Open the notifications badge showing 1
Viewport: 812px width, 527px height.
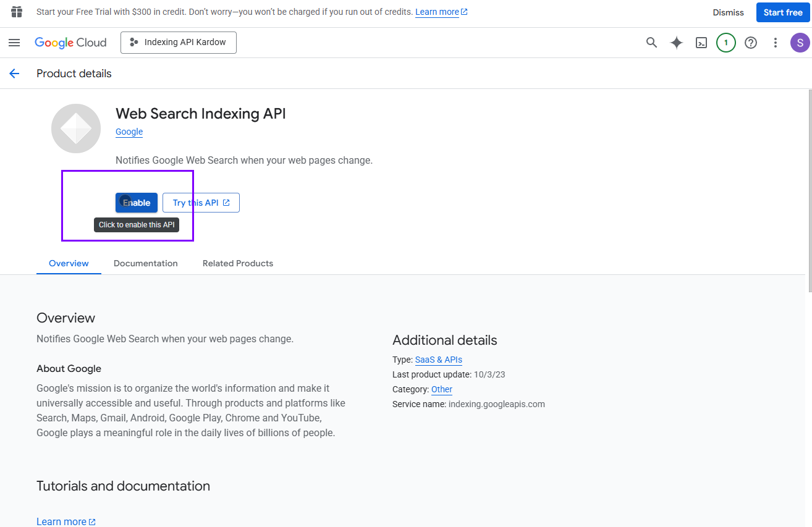point(726,43)
